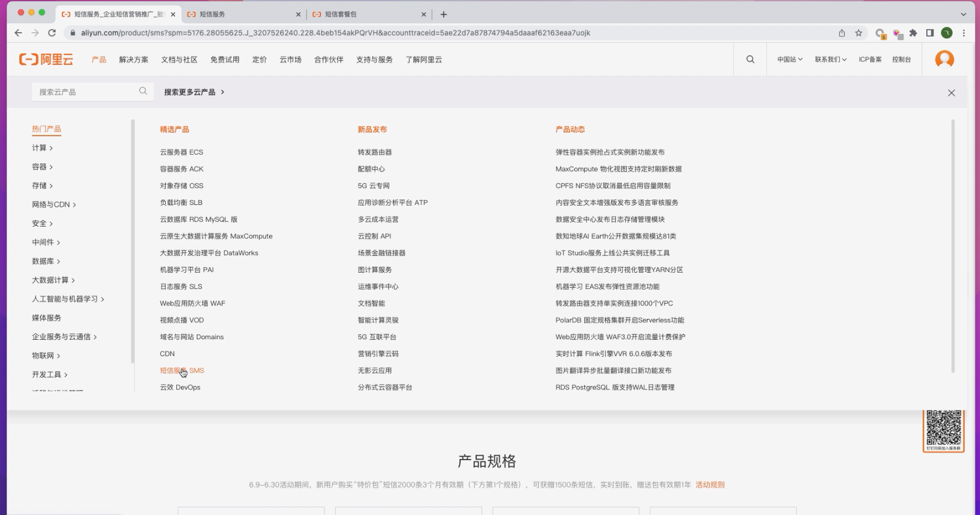The width and height of the screenshot is (980, 515).
Task: Open 转发路由器 new product link
Action: tap(375, 152)
